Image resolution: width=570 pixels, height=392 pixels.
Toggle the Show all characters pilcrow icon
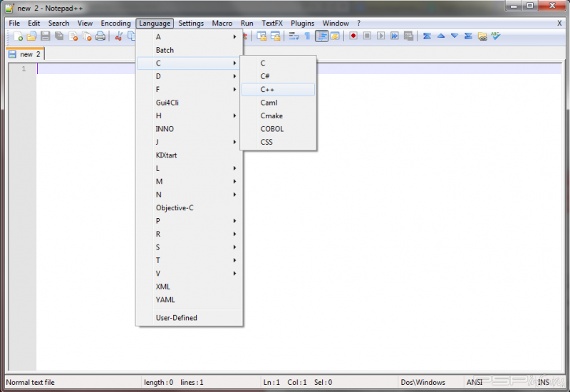[307, 36]
